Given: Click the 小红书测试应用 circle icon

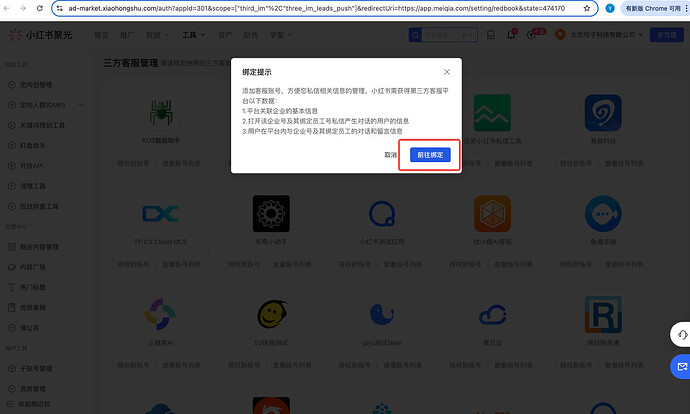Looking at the screenshot, I should 382,214.
